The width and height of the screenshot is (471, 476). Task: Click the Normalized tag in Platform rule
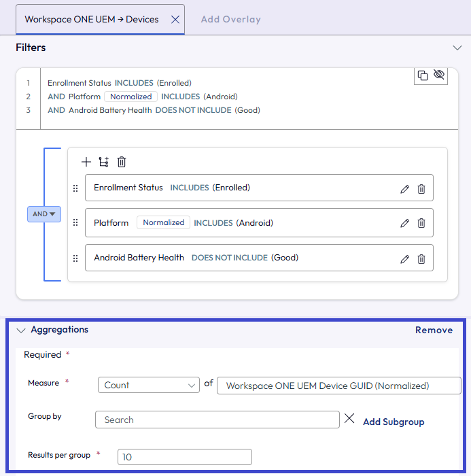click(163, 222)
